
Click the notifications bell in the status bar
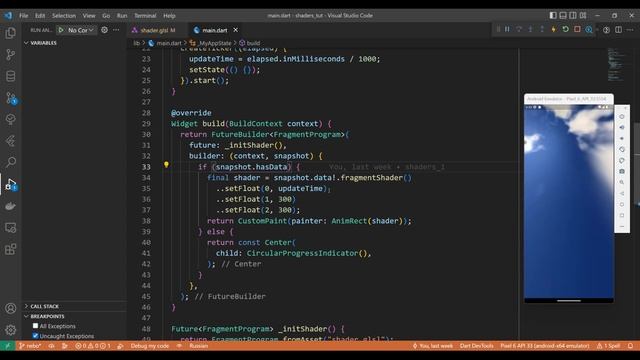coord(631,346)
